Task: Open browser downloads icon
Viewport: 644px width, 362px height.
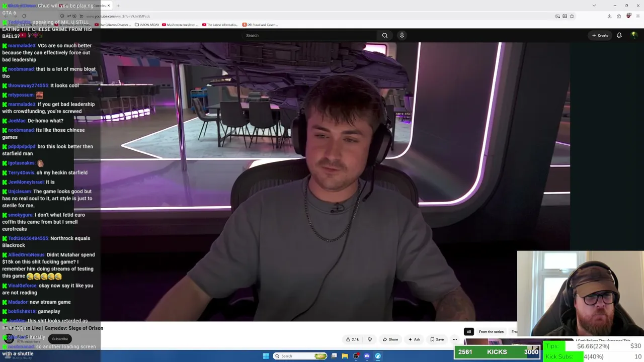Action: (x=609, y=16)
